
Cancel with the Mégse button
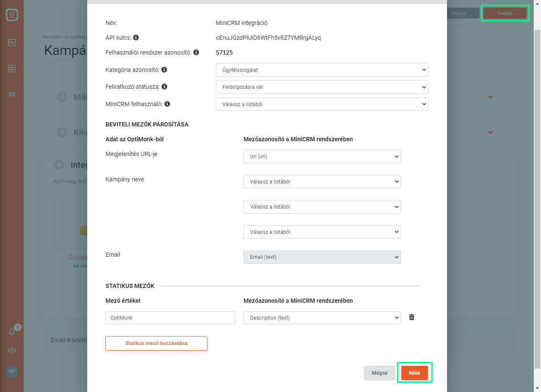[x=380, y=373]
